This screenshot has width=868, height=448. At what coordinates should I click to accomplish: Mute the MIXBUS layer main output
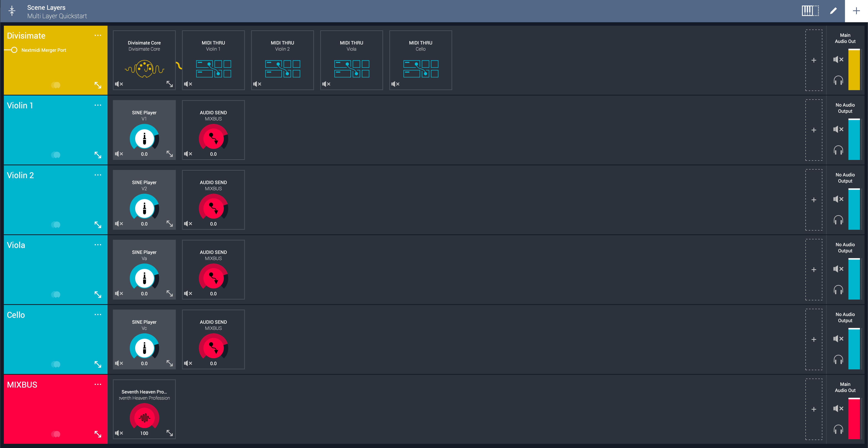[838, 409]
